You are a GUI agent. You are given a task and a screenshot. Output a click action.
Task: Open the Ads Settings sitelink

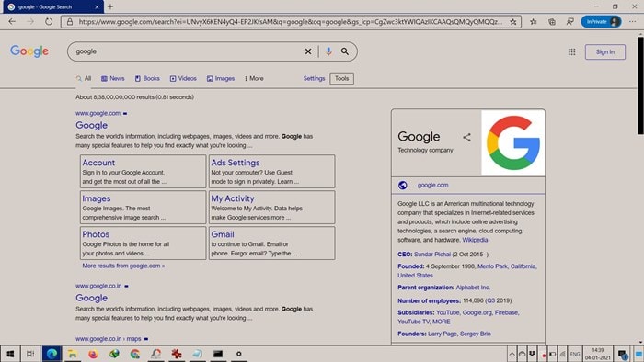[x=236, y=163]
